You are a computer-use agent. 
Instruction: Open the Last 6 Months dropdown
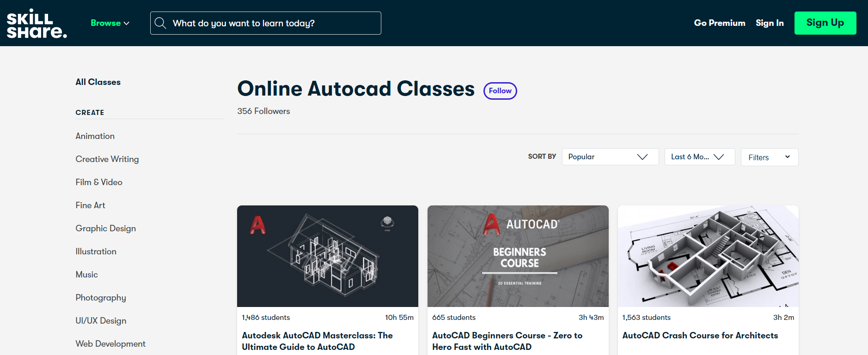tap(700, 157)
